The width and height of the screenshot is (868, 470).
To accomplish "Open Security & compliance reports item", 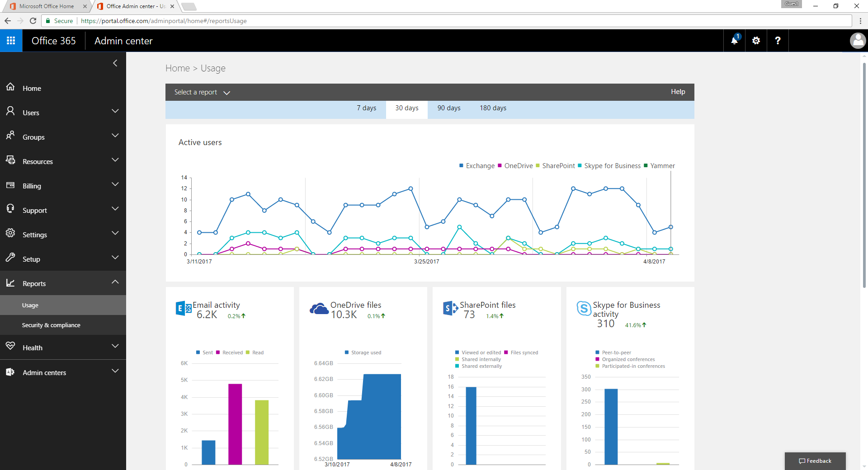I will point(63,325).
